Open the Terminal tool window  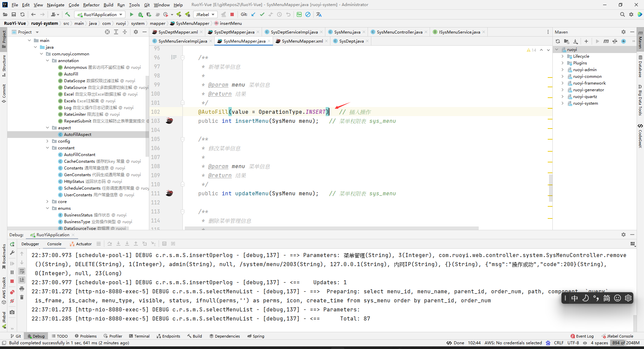pyautogui.click(x=139, y=336)
